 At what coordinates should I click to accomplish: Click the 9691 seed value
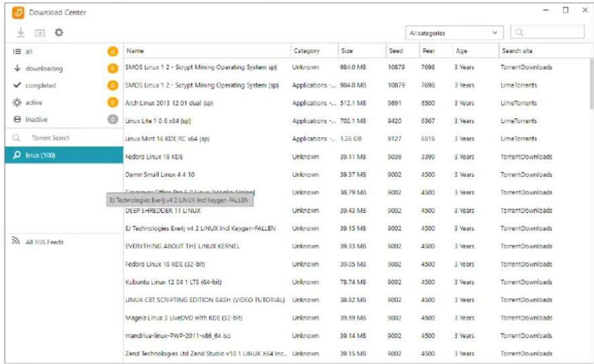(x=394, y=103)
